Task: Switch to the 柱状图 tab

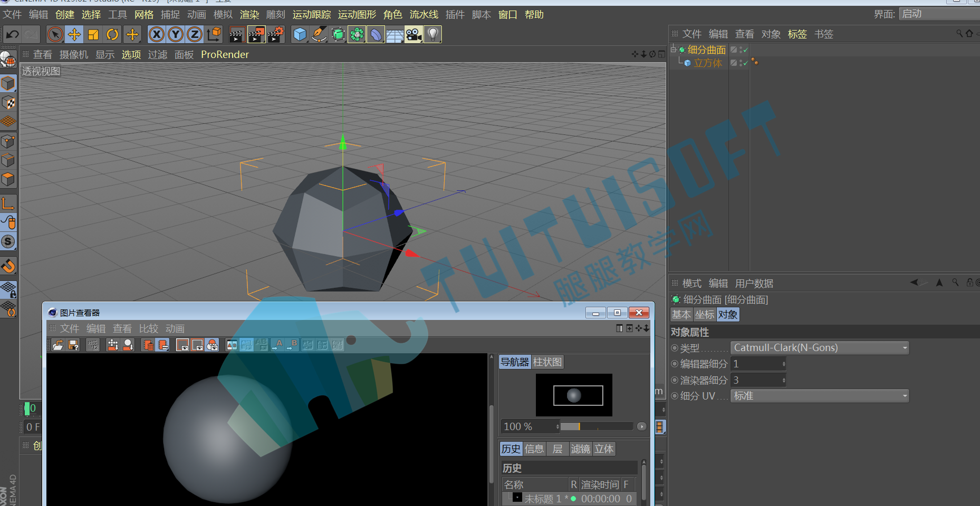Action: (x=547, y=362)
